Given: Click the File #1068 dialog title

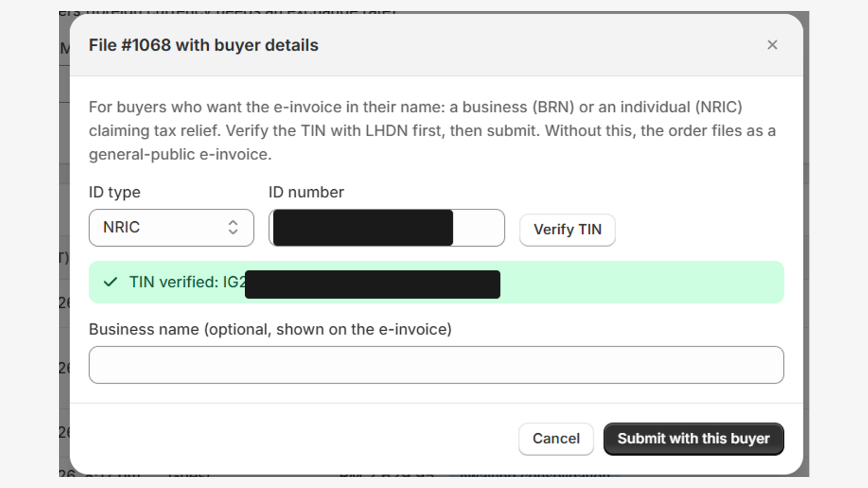Looking at the screenshot, I should (203, 45).
